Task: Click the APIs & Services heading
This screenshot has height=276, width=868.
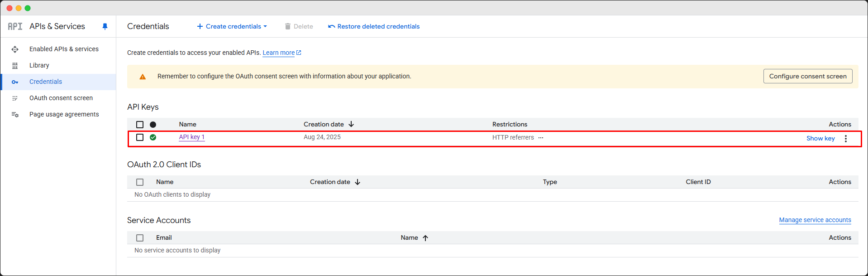Action: click(x=57, y=26)
